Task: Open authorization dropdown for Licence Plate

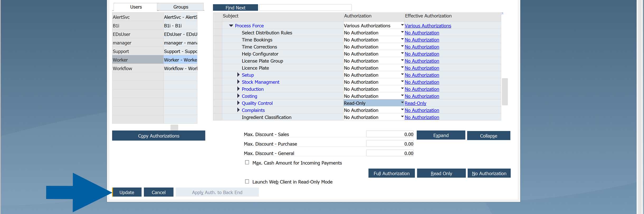Action: click(402, 67)
